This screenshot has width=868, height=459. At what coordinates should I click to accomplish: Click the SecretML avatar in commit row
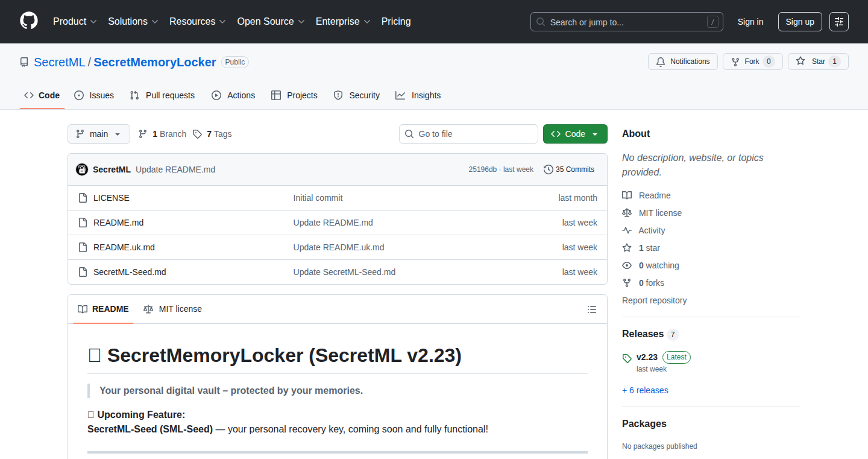pyautogui.click(x=82, y=169)
